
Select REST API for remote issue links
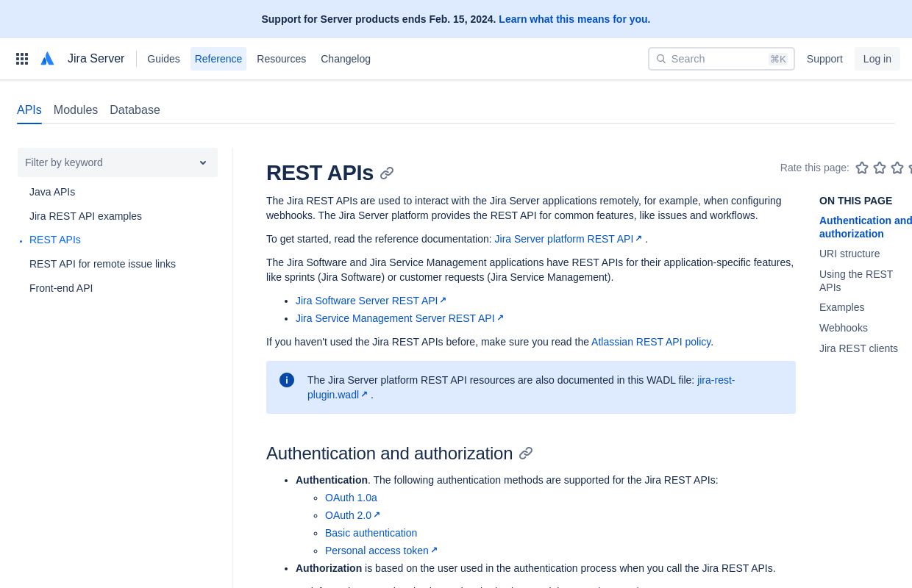(102, 264)
